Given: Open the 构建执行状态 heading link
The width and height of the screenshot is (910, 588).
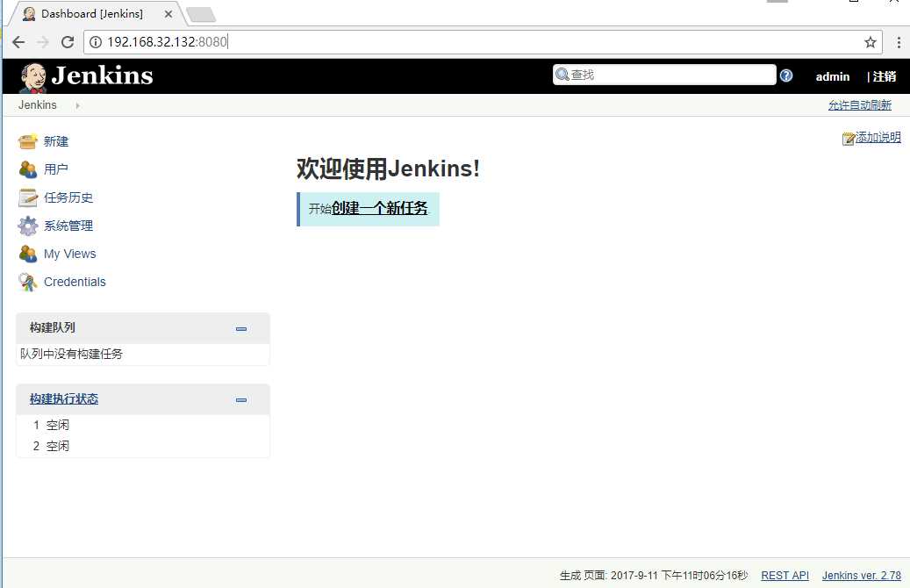Looking at the screenshot, I should (x=64, y=398).
